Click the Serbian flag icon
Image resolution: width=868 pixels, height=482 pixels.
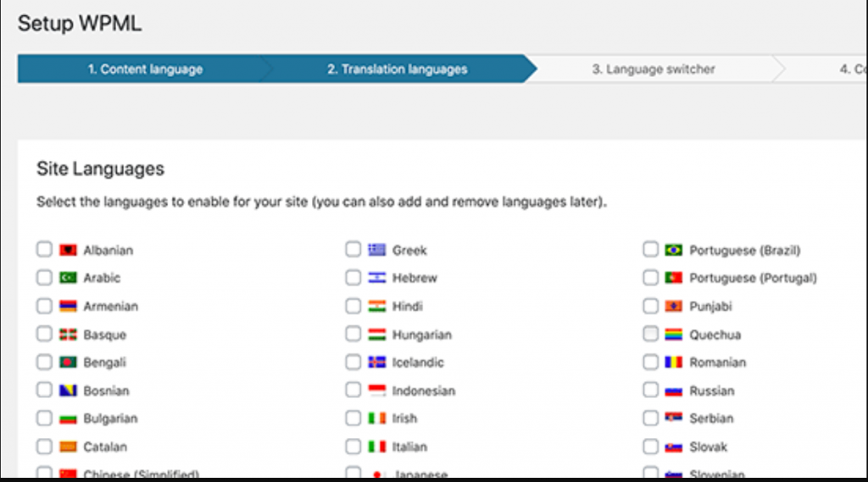[x=674, y=418]
